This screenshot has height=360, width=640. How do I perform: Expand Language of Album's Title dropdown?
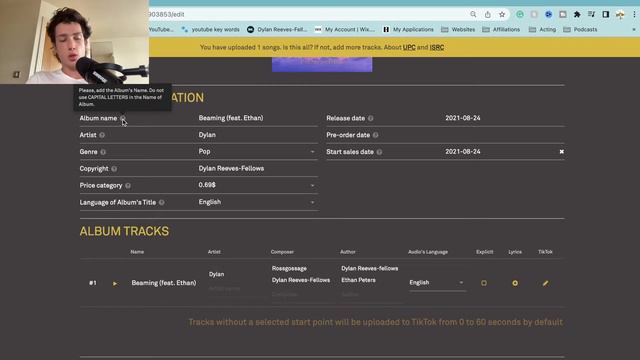[x=257, y=202]
